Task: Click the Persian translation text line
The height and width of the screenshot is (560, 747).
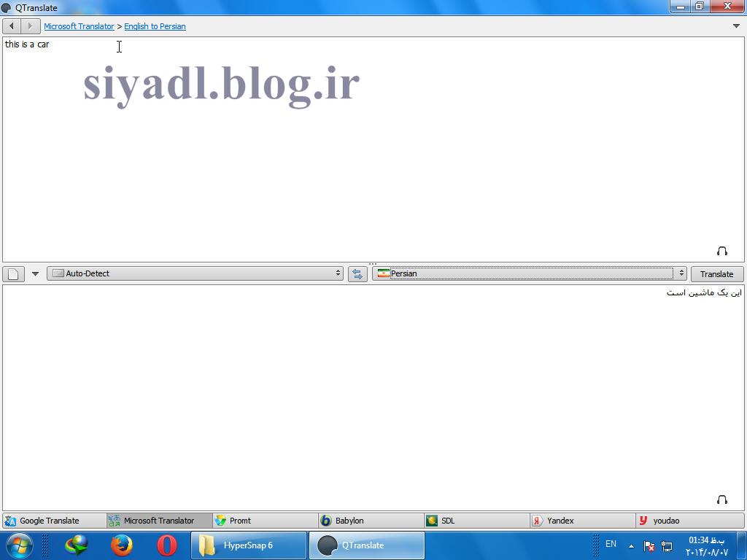Action: coord(704,292)
